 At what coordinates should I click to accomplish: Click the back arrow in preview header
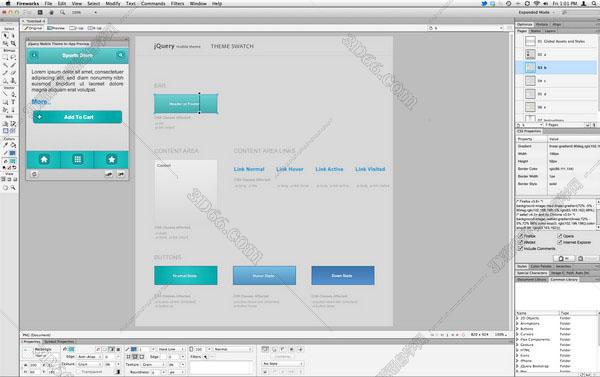[x=34, y=55]
